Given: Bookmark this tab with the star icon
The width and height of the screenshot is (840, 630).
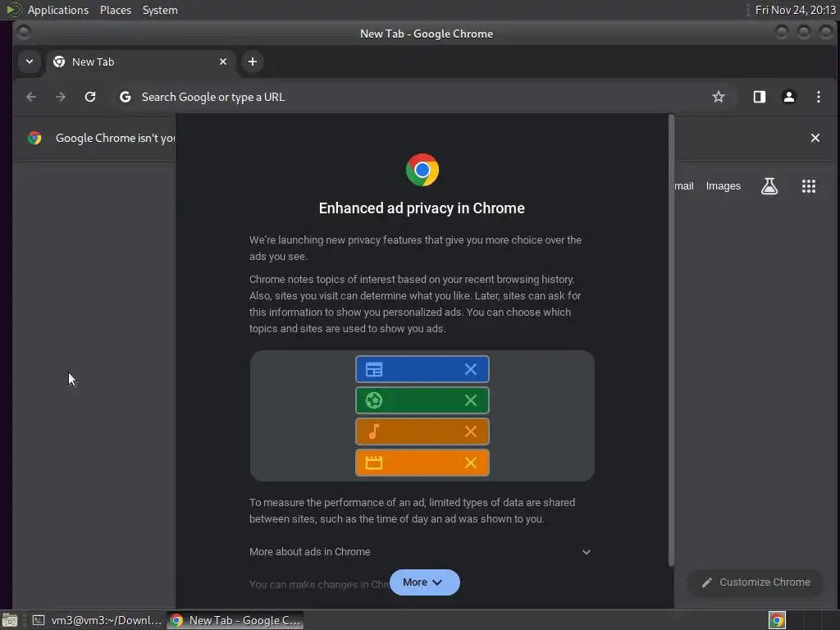Looking at the screenshot, I should pos(718,97).
